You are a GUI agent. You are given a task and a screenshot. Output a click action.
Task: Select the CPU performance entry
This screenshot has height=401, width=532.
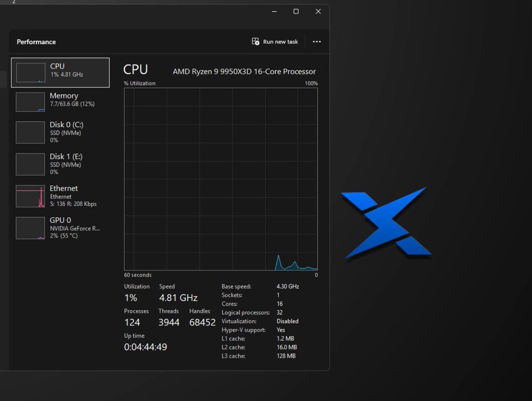click(x=60, y=73)
